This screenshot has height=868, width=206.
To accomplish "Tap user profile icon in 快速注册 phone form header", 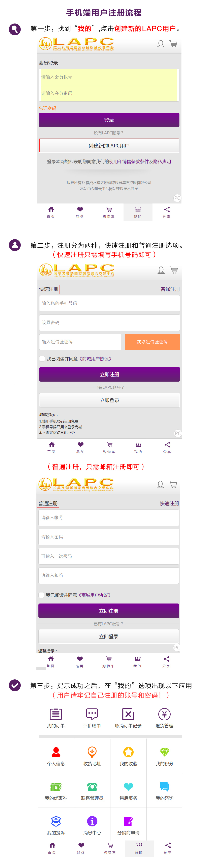I will click(x=161, y=270).
